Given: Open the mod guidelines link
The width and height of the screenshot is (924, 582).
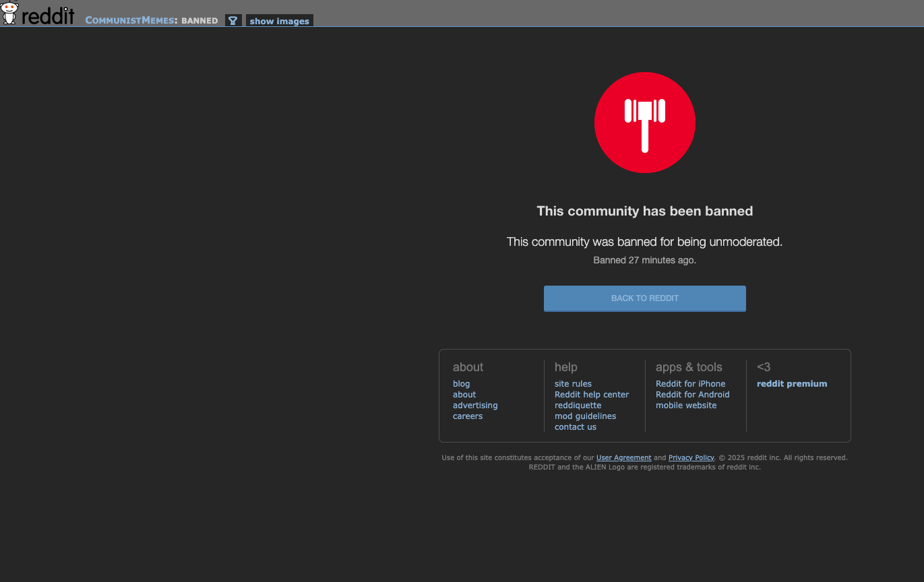Looking at the screenshot, I should (585, 416).
